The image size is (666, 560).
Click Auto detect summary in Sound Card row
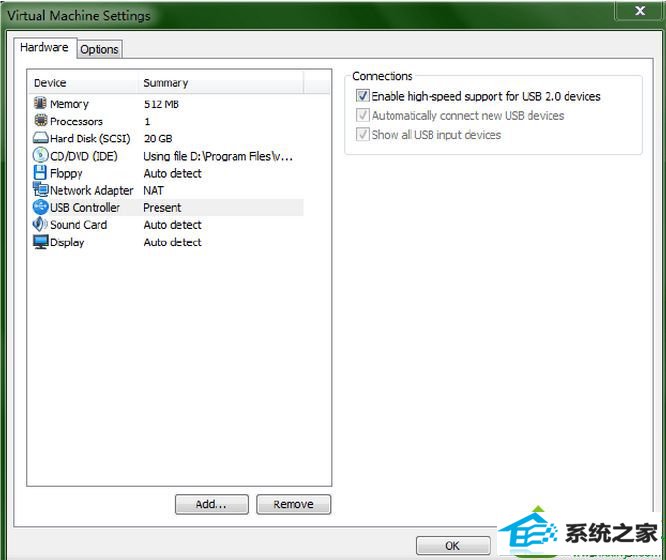click(172, 225)
